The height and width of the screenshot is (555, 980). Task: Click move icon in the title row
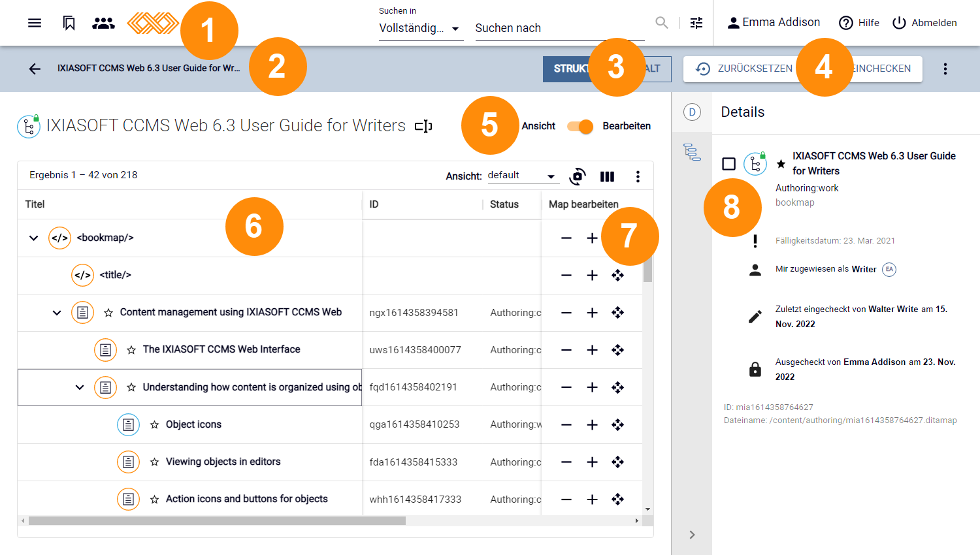pyautogui.click(x=617, y=276)
